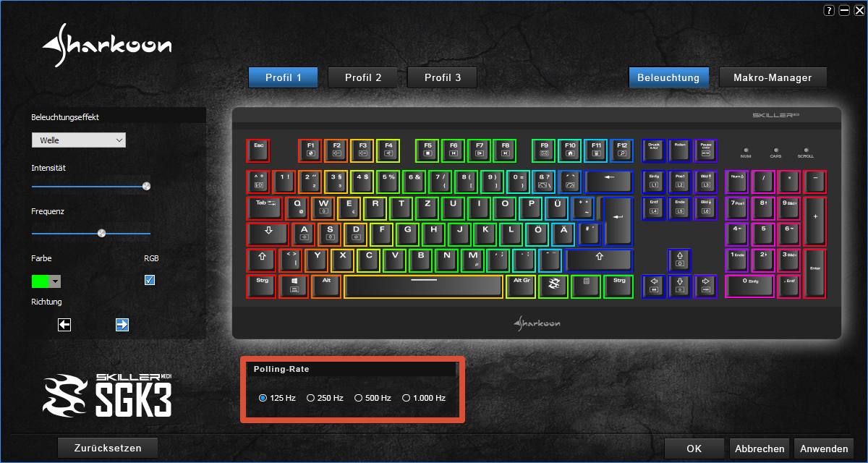Expand the Farbe color dropdown arrow

(55, 281)
